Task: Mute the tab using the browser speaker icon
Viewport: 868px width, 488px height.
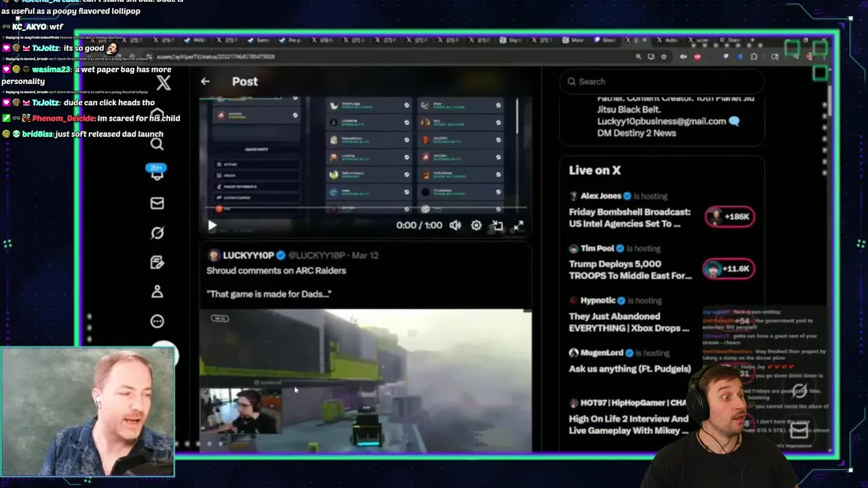Action: 684,56
